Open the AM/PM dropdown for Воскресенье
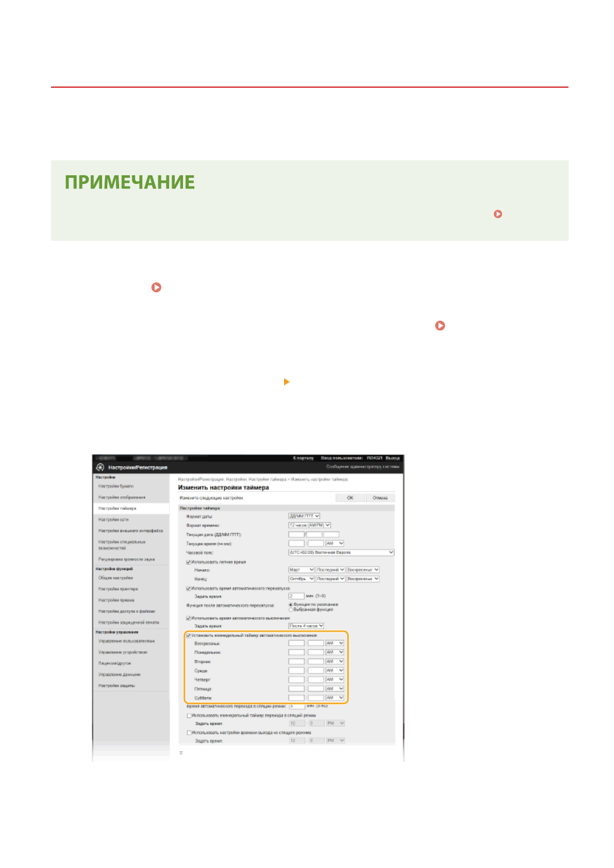Image resolution: width=614 pixels, height=868 pixels. [335, 643]
